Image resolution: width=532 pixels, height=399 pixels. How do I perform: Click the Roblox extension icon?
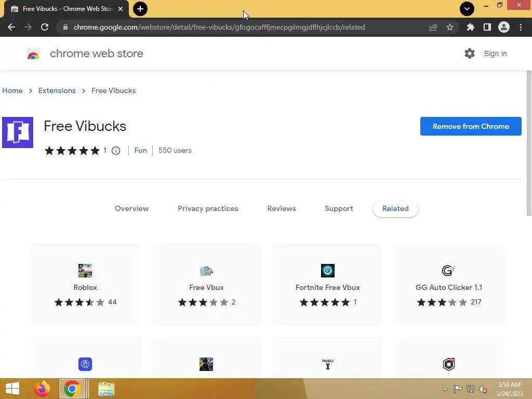click(85, 271)
